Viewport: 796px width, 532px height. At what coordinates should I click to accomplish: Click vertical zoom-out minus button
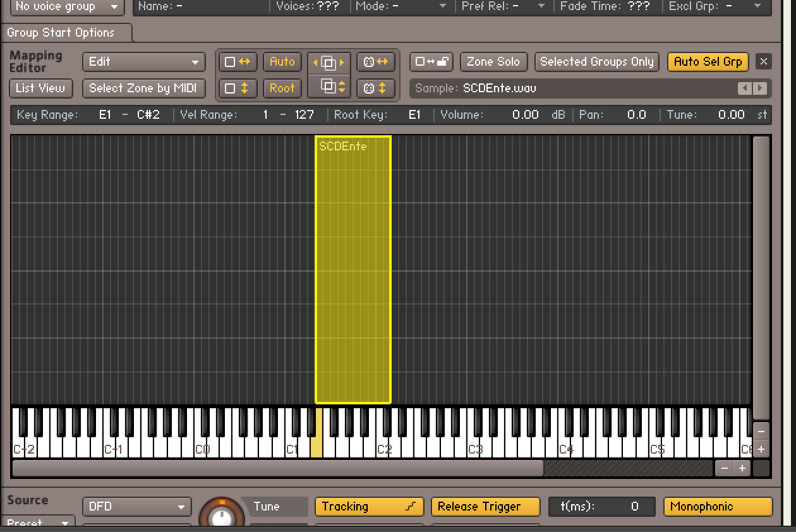click(x=761, y=432)
